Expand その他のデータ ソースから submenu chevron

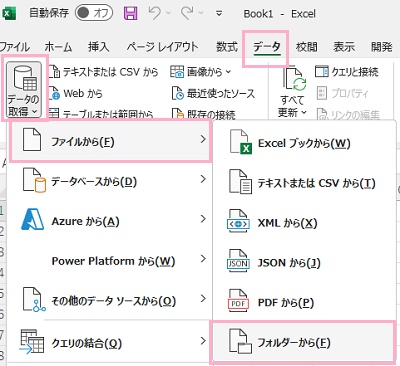click(x=203, y=298)
